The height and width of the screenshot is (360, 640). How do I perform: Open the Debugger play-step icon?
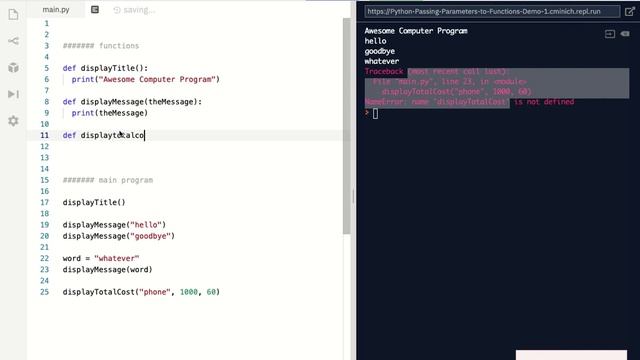[x=13, y=94]
